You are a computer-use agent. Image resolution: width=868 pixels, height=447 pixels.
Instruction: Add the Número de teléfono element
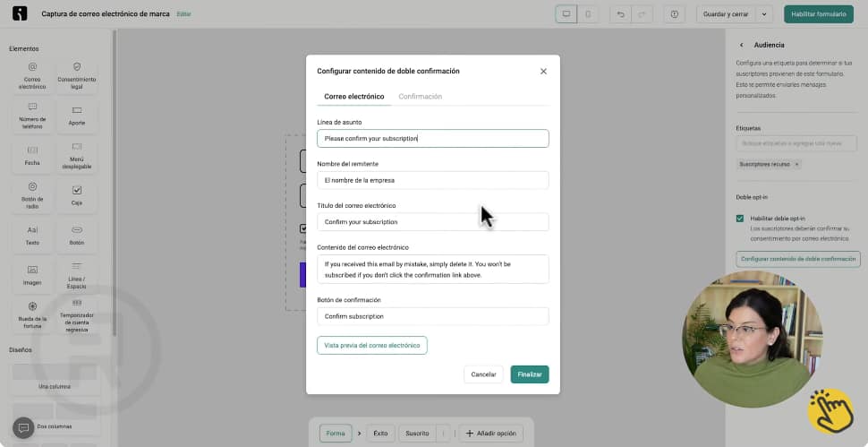(32, 116)
